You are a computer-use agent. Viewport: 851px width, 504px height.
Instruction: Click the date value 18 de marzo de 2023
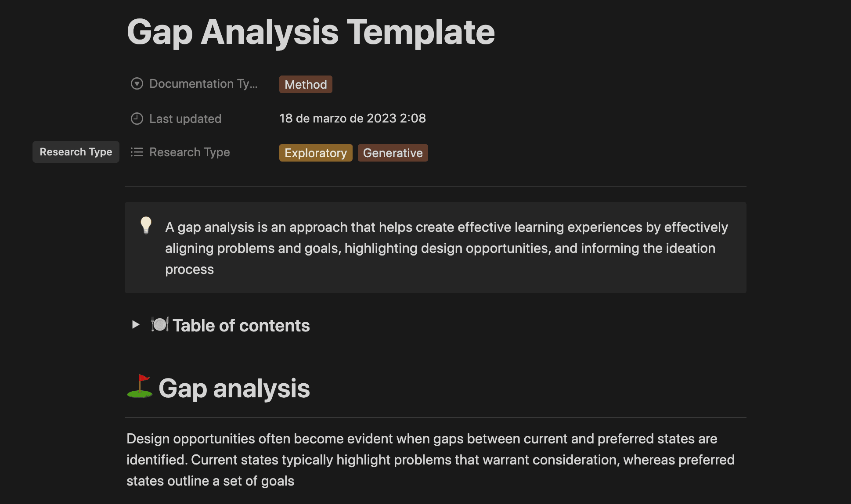click(352, 118)
